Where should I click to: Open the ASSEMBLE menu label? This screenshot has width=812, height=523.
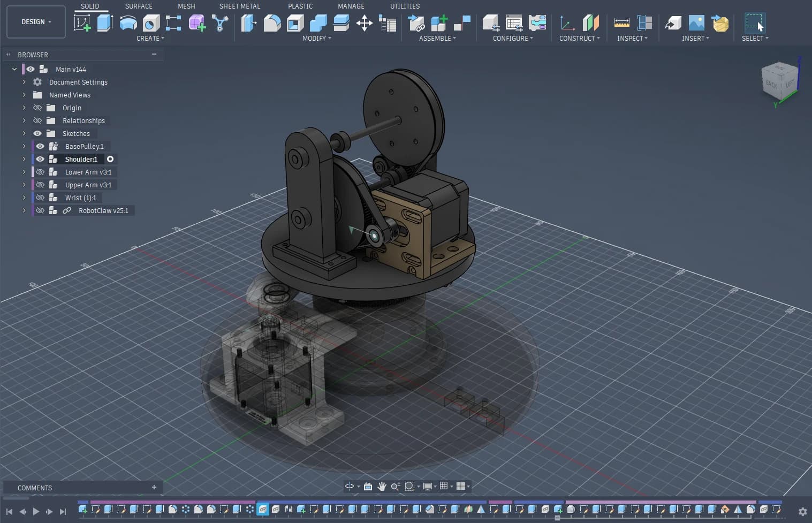pyautogui.click(x=437, y=39)
